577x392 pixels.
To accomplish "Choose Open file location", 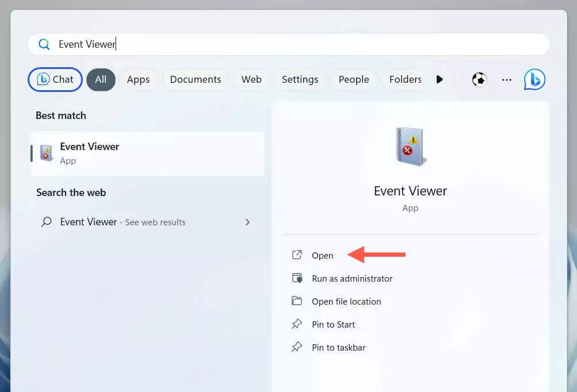I will [x=346, y=302].
